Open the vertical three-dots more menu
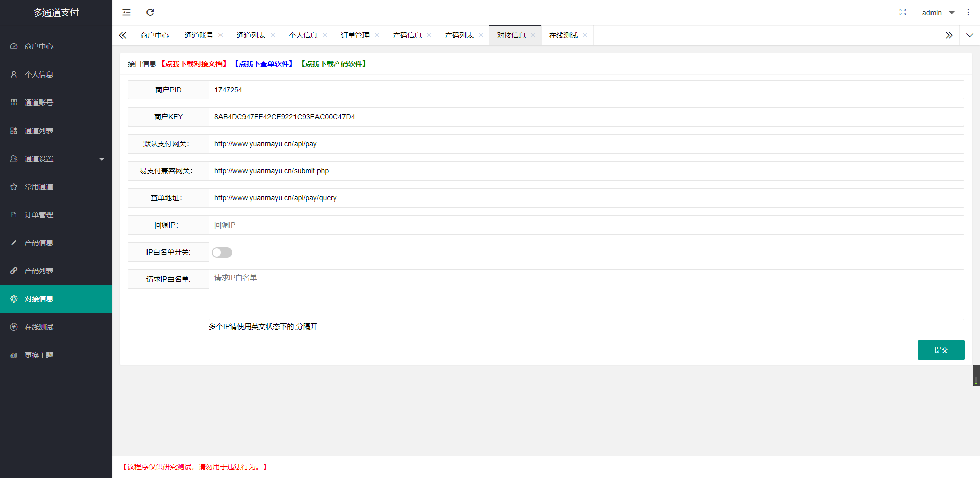The height and width of the screenshot is (478, 980). [x=968, y=12]
